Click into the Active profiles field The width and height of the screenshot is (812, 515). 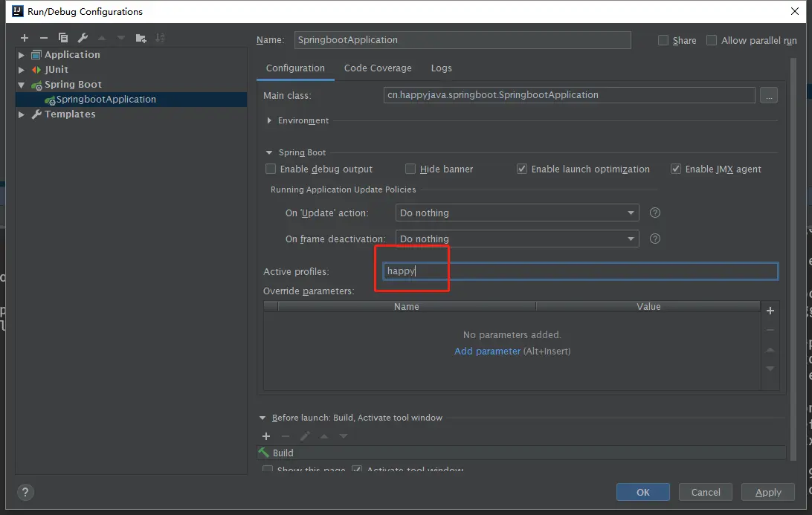click(581, 271)
